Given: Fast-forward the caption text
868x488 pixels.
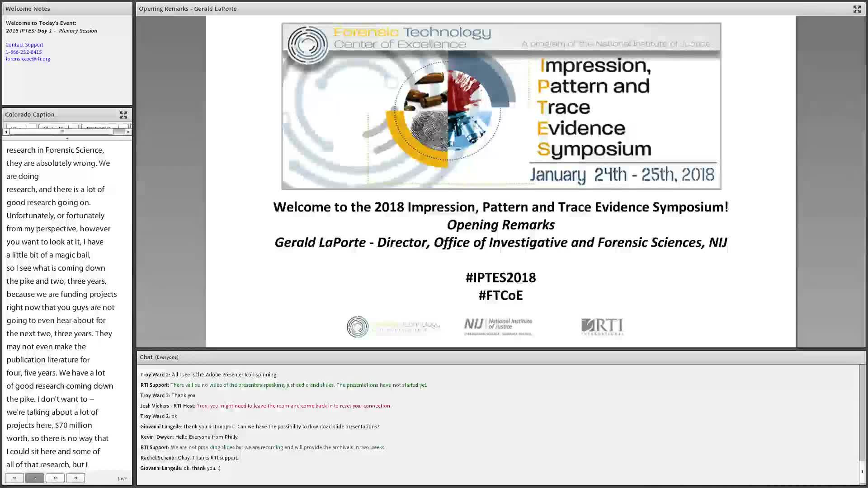Looking at the screenshot, I should tap(55, 478).
